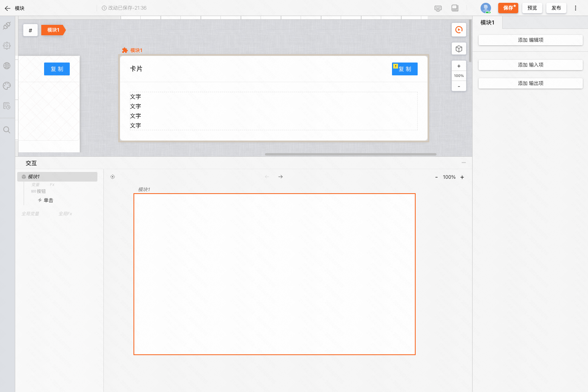Zoom in canvas with plus button
Image resolution: width=588 pixels, height=392 pixels.
point(459,66)
